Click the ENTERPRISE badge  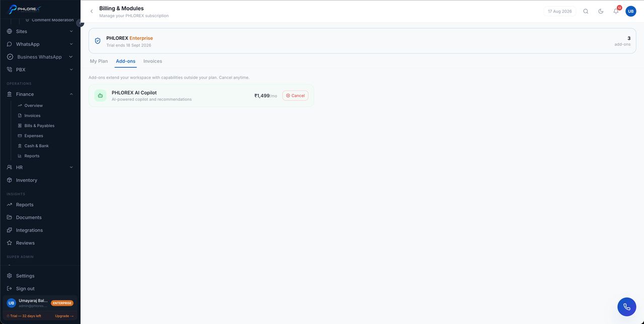pyautogui.click(x=62, y=303)
